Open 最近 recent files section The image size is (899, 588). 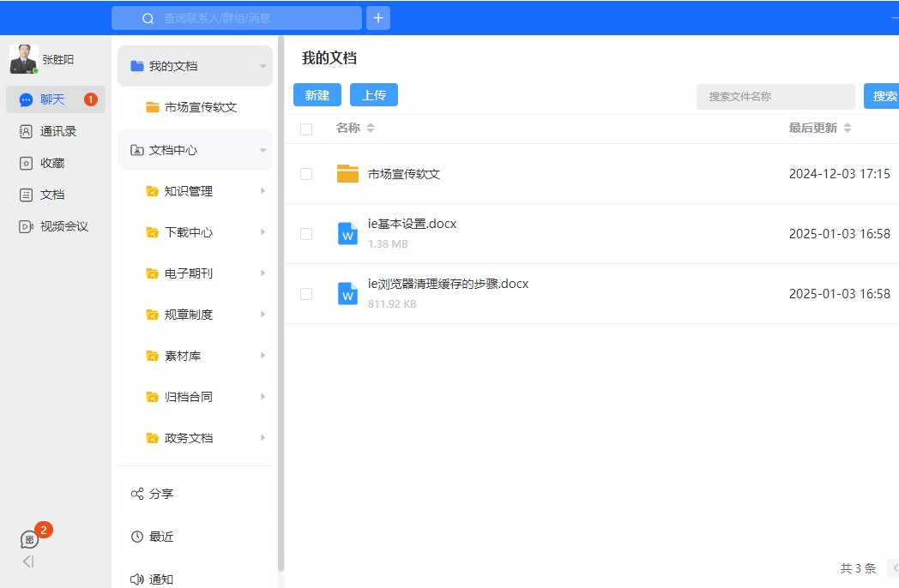click(x=161, y=537)
